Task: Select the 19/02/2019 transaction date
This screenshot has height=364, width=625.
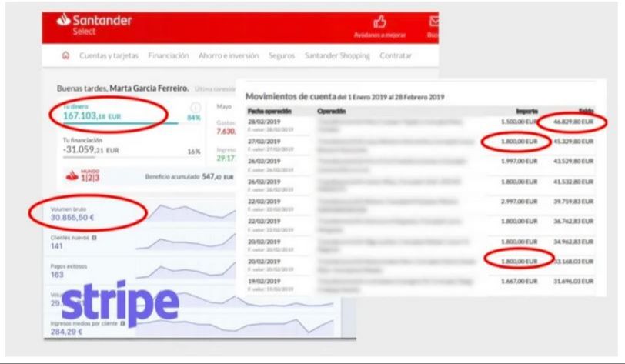Action: pyautogui.click(x=264, y=281)
